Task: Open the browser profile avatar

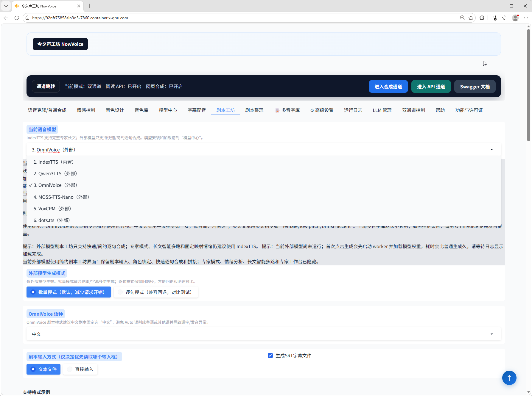Action: [x=515, y=18]
